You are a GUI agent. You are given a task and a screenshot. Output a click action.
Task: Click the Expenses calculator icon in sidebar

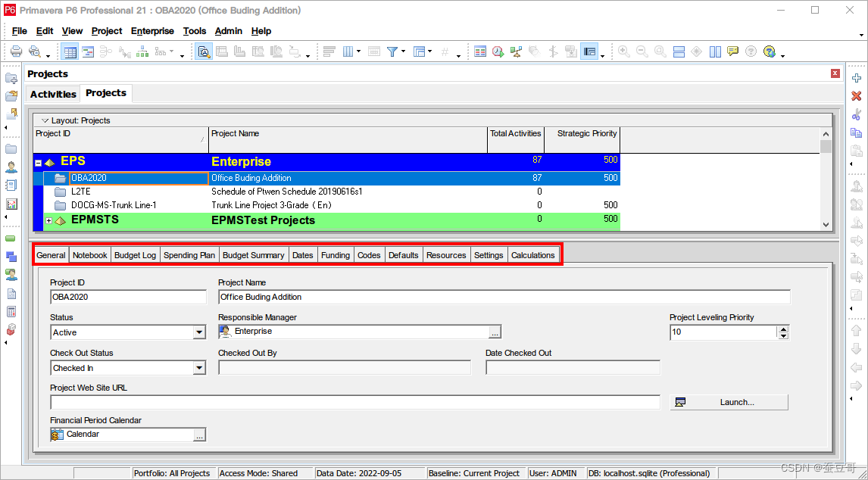point(11,311)
